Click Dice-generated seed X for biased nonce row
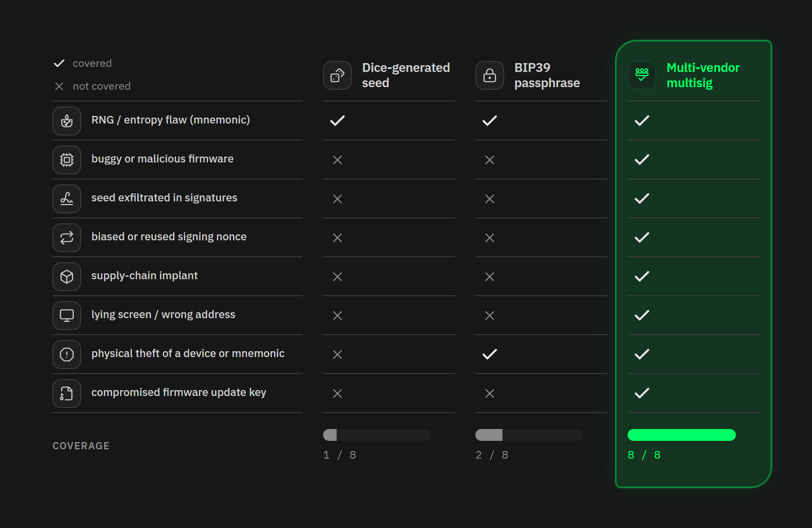This screenshot has width=812, height=528. click(337, 238)
